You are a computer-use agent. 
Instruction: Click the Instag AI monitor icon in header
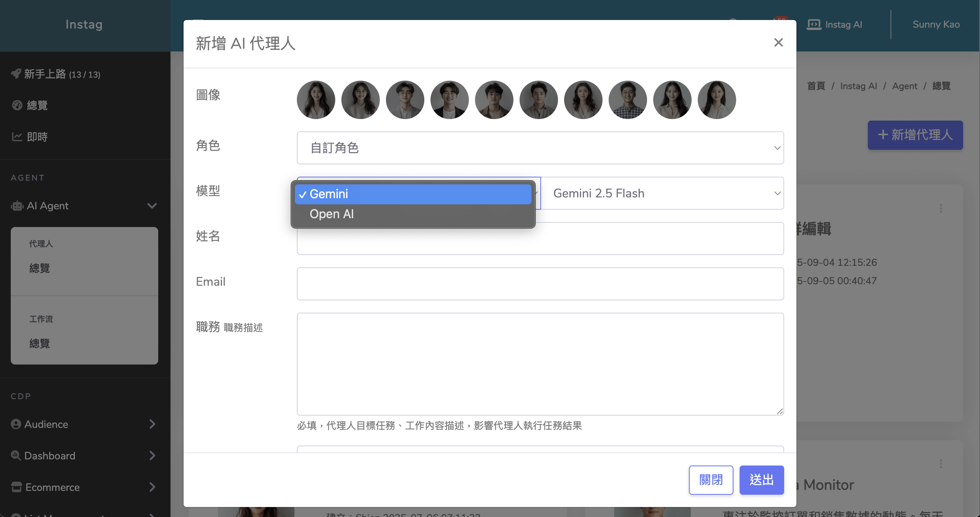point(814,25)
